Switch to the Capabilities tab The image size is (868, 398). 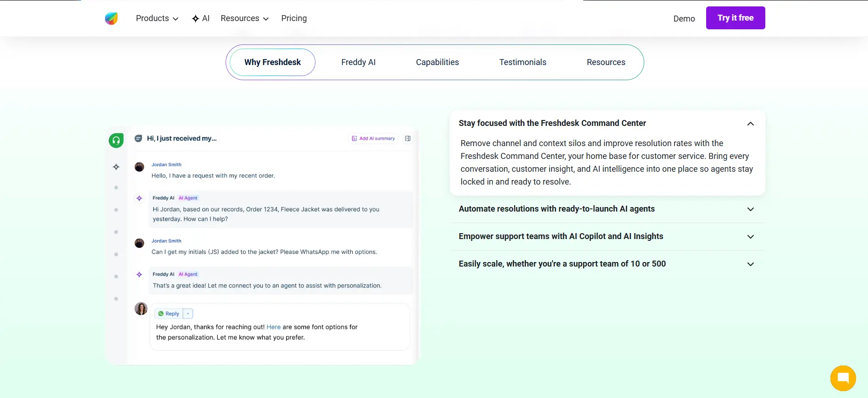coord(437,62)
